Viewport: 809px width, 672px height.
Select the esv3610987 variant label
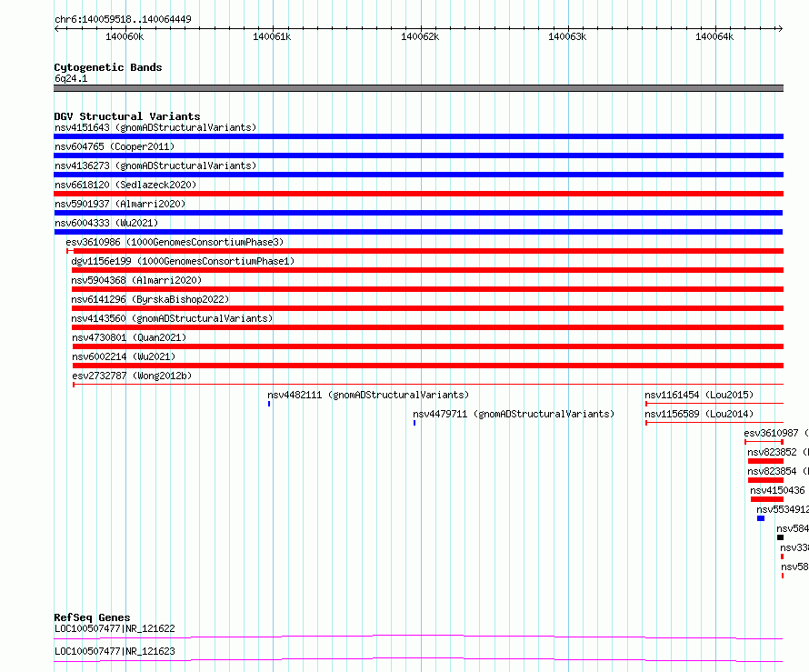[776, 433]
